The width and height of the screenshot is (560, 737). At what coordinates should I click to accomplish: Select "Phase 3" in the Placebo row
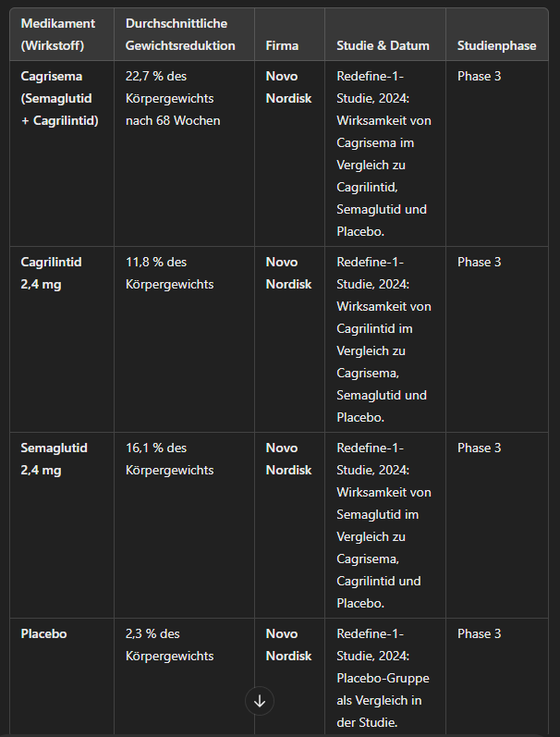click(x=480, y=633)
